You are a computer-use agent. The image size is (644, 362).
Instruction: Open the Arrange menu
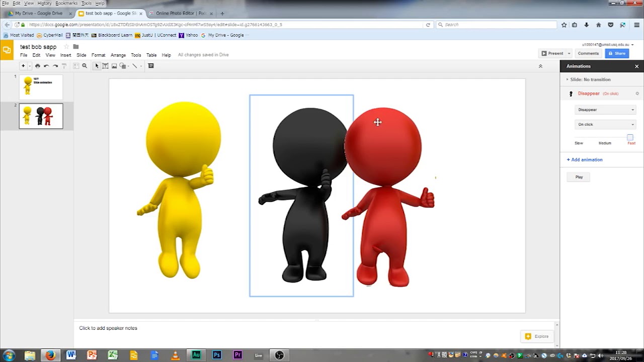click(118, 55)
